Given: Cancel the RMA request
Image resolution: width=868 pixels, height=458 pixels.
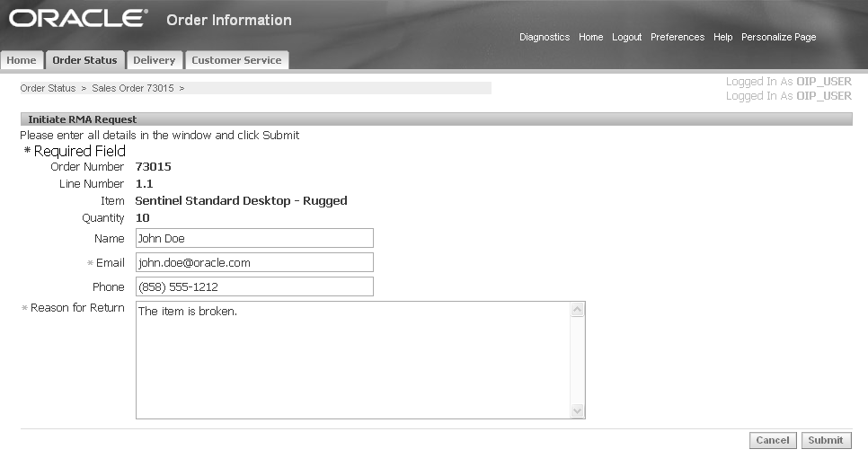Looking at the screenshot, I should click(x=773, y=440).
